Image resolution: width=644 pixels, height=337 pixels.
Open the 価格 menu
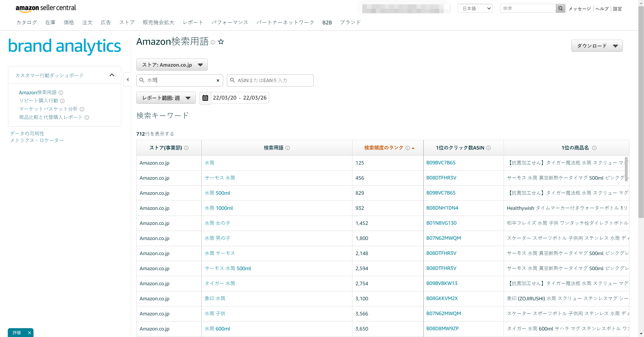(x=69, y=22)
